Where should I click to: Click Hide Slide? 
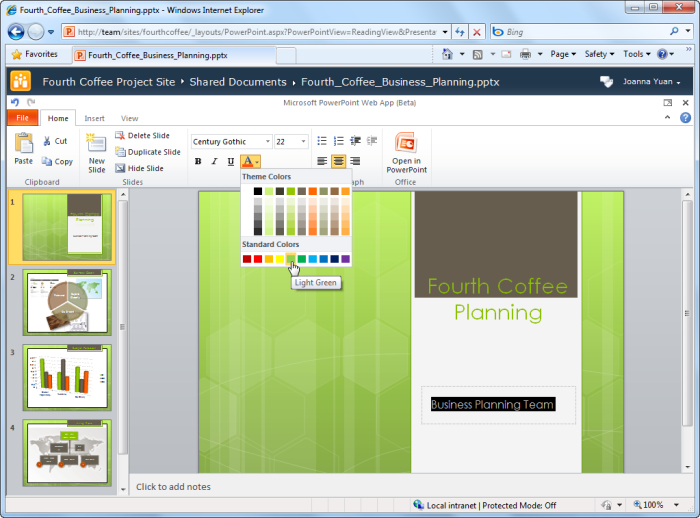(x=139, y=168)
